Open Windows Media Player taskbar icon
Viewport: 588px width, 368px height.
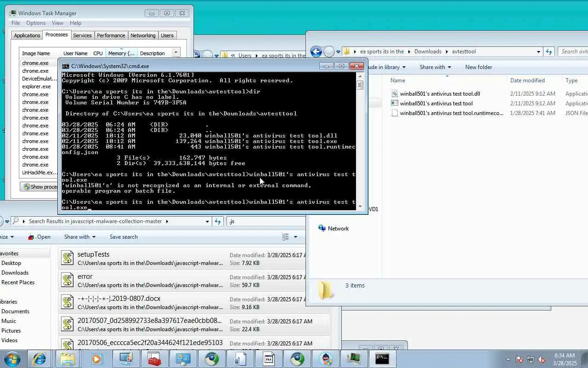pyautogui.click(x=96, y=359)
